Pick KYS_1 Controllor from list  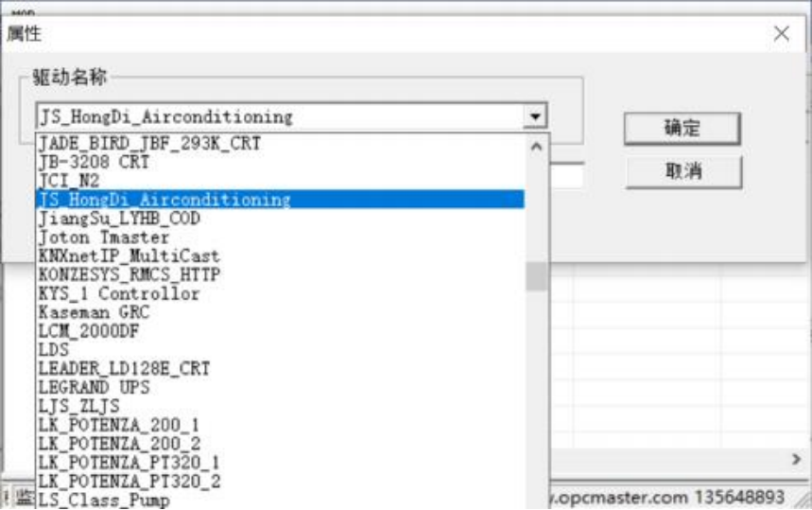[280, 293]
